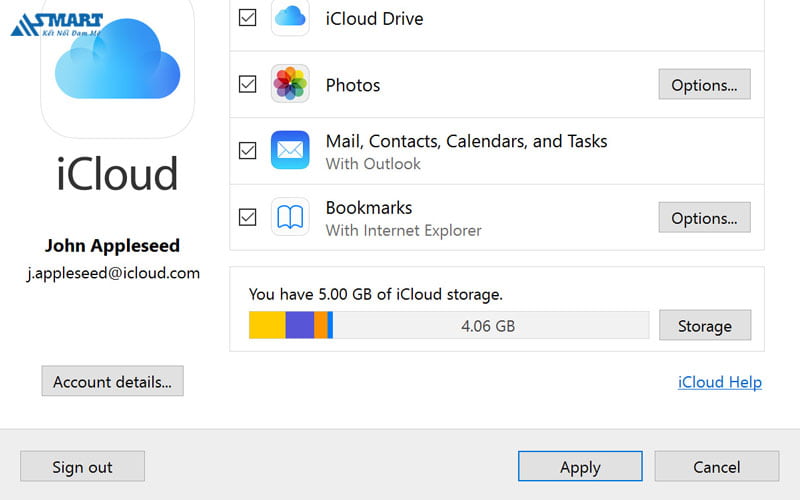Click the 5.00 GB iCloud storage message
Image resolution: width=800 pixels, height=500 pixels.
click(376, 294)
